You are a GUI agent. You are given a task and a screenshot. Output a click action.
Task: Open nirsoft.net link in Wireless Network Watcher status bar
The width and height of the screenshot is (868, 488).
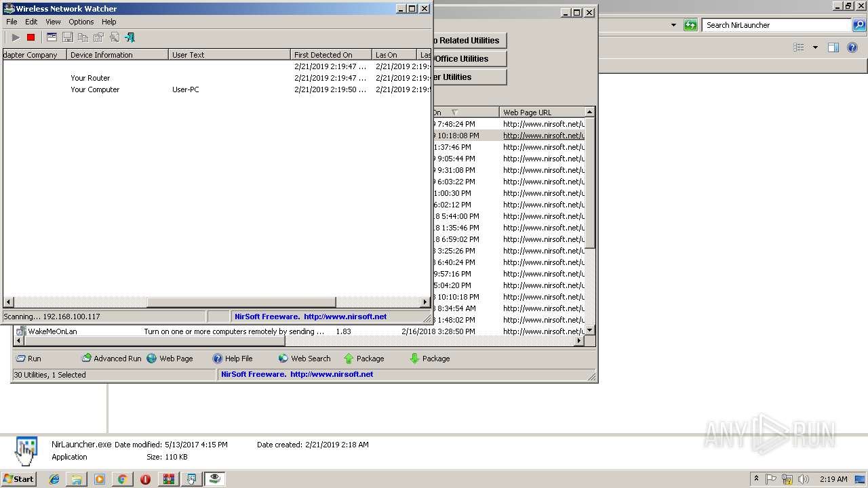(345, 317)
